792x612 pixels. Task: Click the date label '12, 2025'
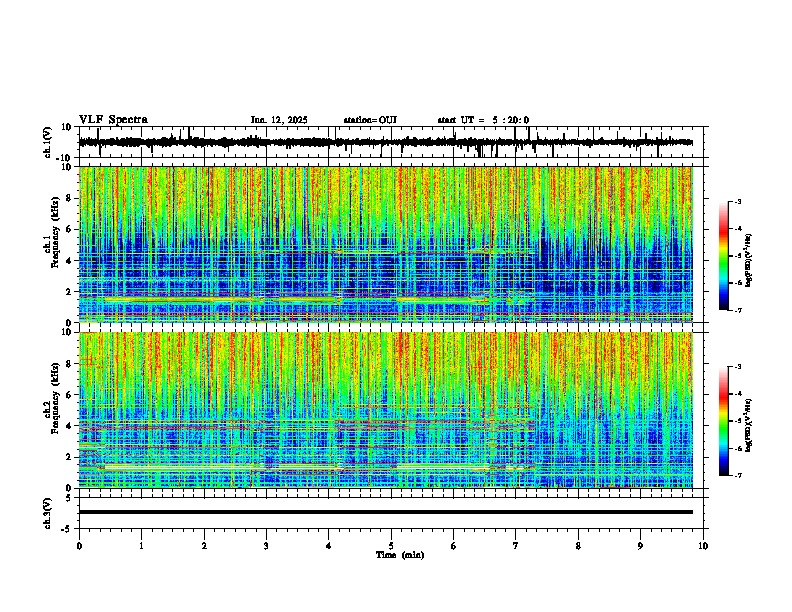point(288,120)
